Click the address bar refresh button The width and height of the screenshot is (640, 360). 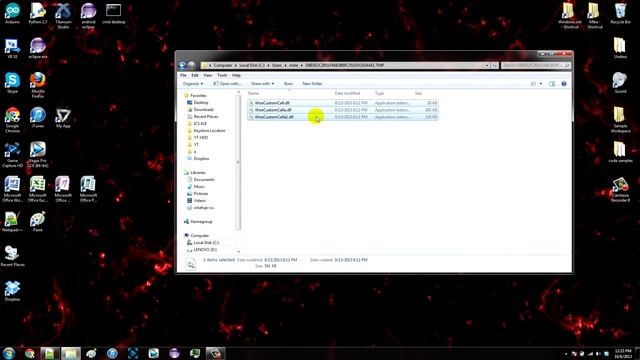[494, 65]
